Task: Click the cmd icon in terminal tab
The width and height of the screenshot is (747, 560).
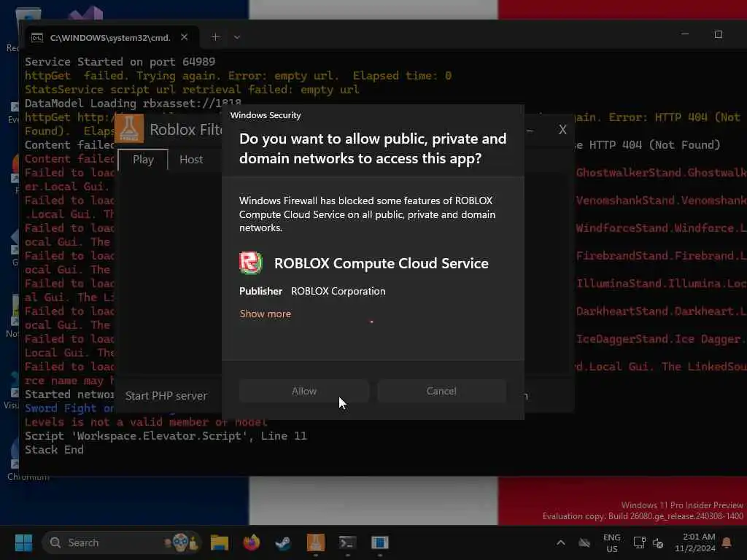Action: pyautogui.click(x=37, y=38)
